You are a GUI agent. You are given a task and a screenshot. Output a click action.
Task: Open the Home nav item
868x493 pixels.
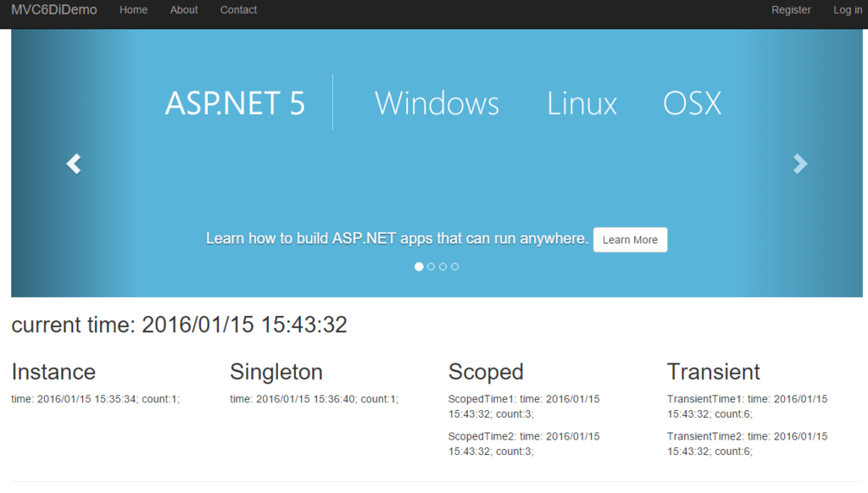click(x=133, y=10)
